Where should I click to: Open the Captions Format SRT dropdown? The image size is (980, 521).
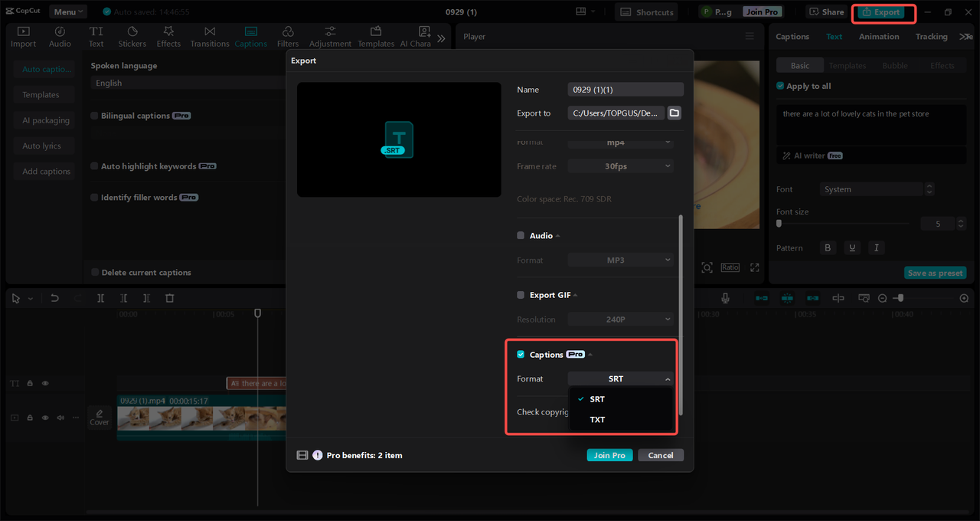pyautogui.click(x=621, y=378)
